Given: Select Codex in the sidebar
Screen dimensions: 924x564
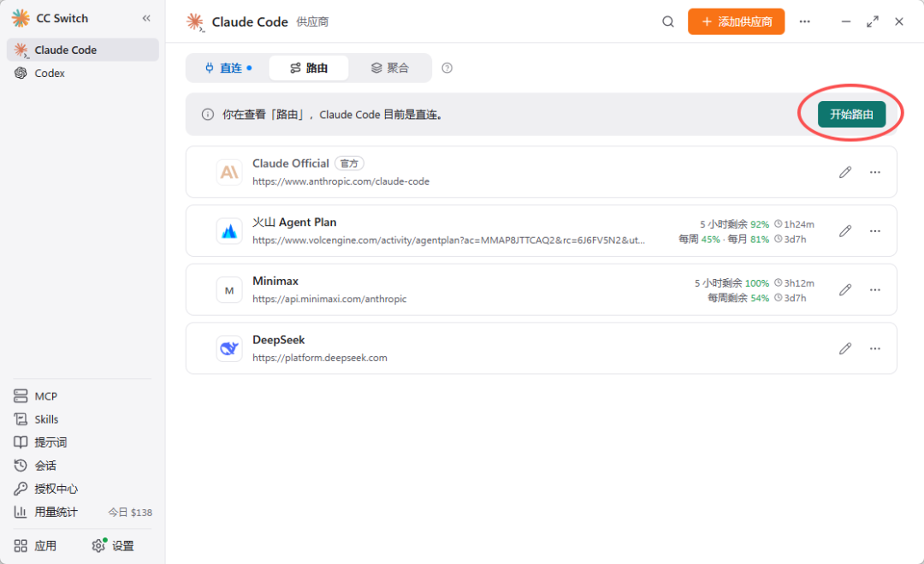Looking at the screenshot, I should pyautogui.click(x=82, y=73).
